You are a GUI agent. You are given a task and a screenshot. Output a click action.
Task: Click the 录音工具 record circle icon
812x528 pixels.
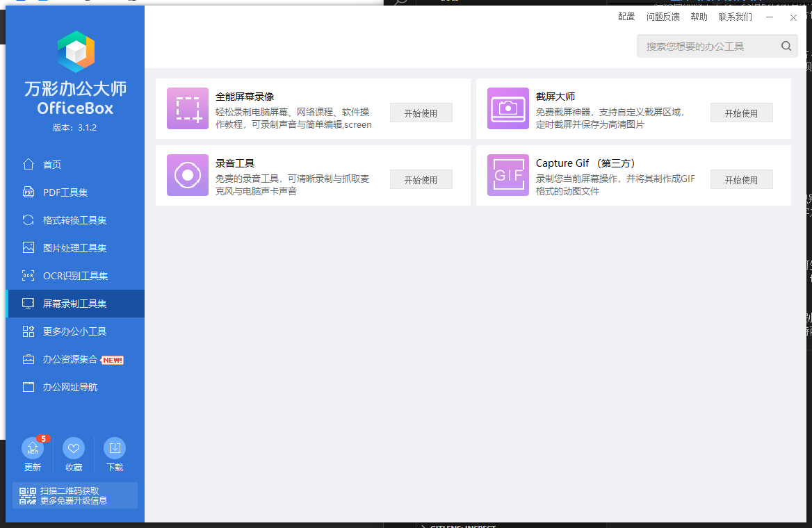[x=188, y=175]
